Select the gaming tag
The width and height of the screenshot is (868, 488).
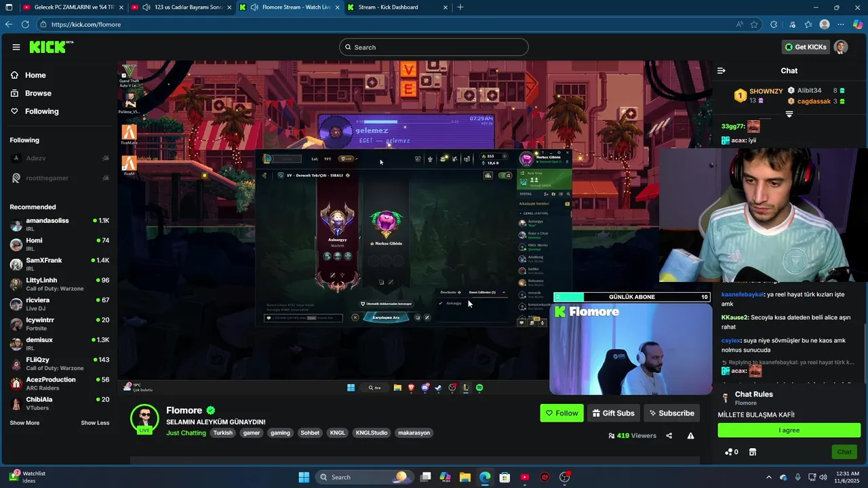pos(280,432)
